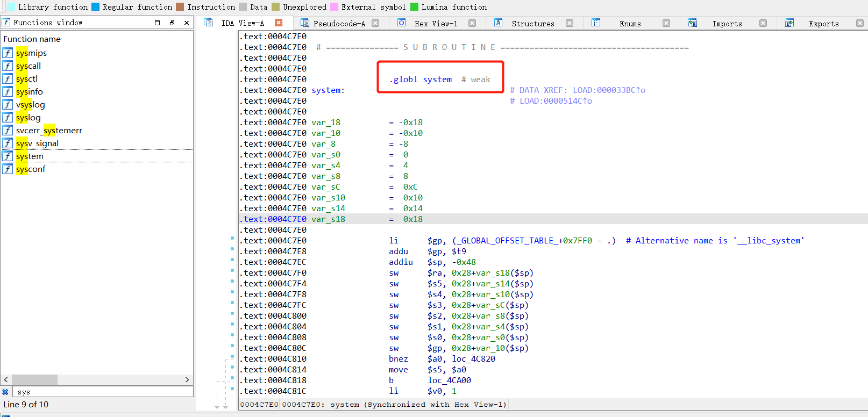This screenshot has width=868, height=417.
Task: Select the vsyslog function icon
Action: pos(8,104)
